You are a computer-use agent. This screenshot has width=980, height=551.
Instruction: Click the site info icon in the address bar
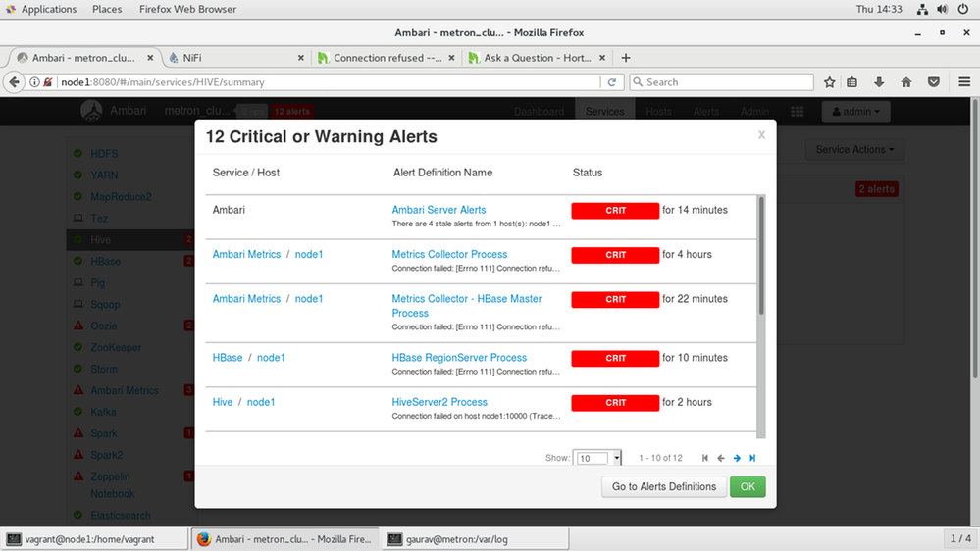click(34, 81)
